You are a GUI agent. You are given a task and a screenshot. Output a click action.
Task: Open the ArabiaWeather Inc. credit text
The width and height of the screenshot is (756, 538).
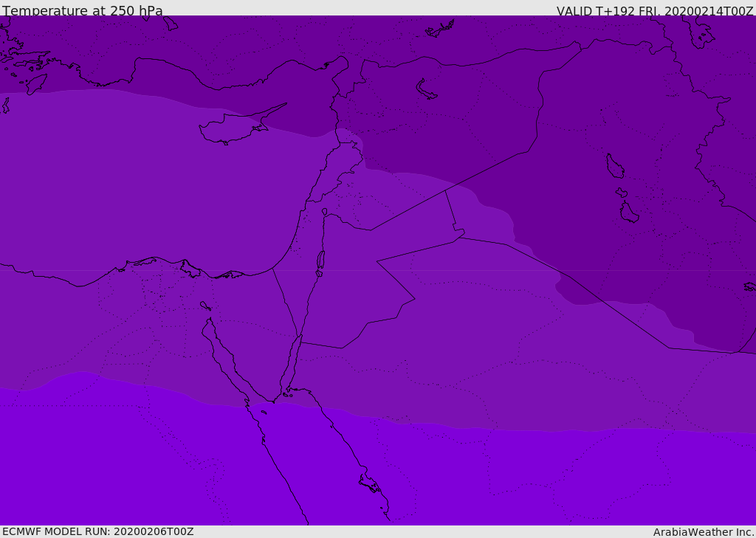[703, 532]
